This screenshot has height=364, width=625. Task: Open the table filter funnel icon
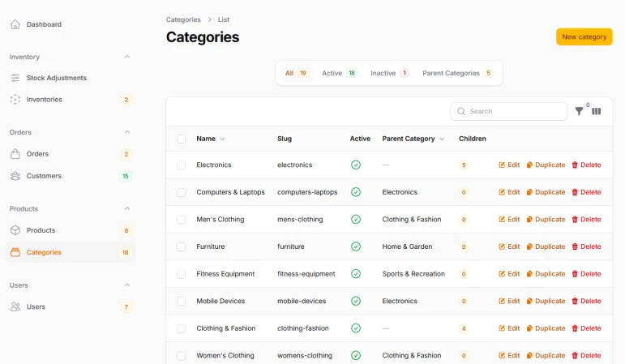coord(579,112)
